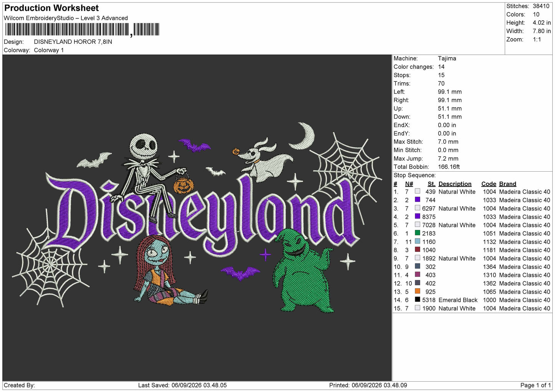Click the Width value '7.80 in'
Image resolution: width=555 pixels, height=392 pixels.
tap(542, 31)
